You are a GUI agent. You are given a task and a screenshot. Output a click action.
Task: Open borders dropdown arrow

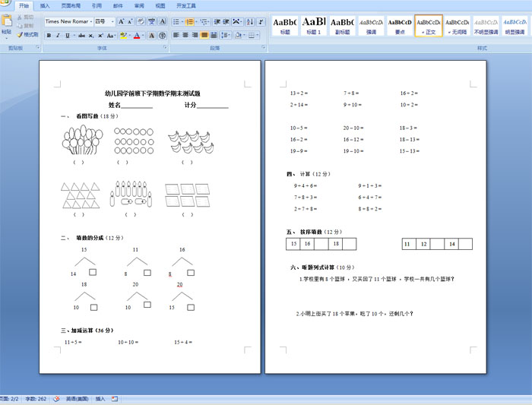click(258, 35)
